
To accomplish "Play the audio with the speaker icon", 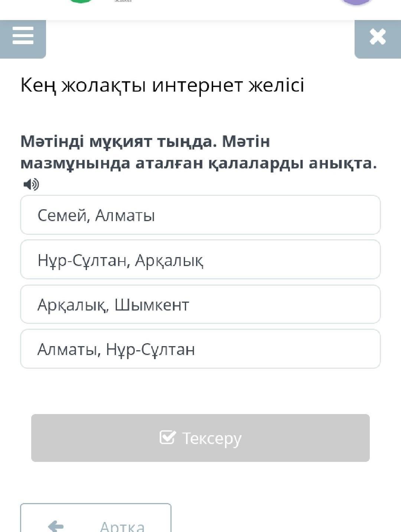I will pyautogui.click(x=31, y=184).
